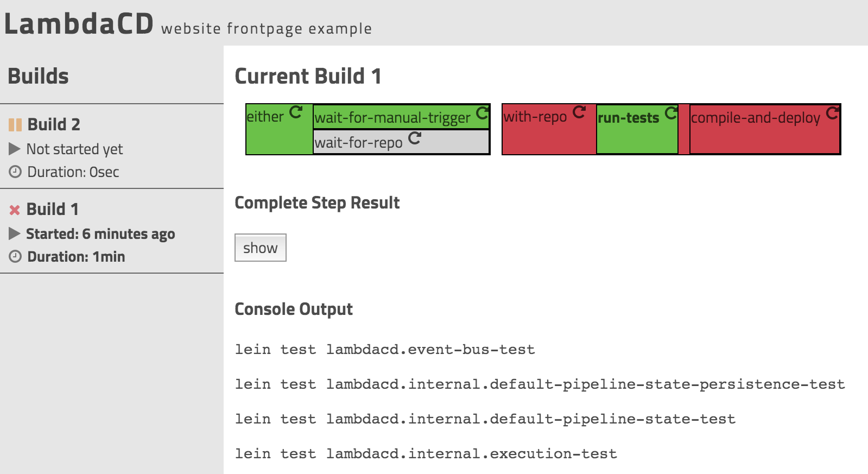Click the 'Complete Step Result' heading
Image resolution: width=868 pixels, height=474 pixels.
[317, 203]
